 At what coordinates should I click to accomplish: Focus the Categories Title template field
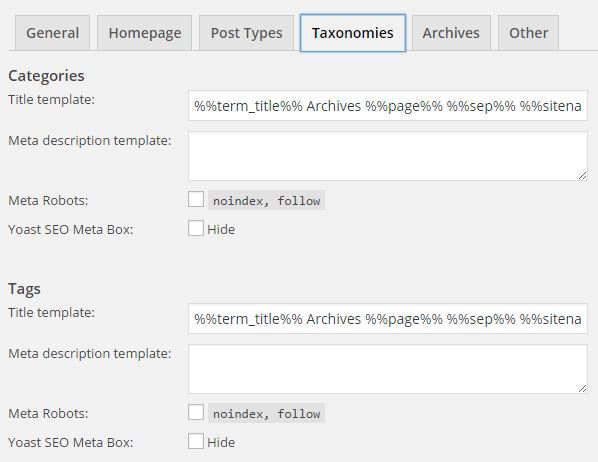pyautogui.click(x=388, y=106)
